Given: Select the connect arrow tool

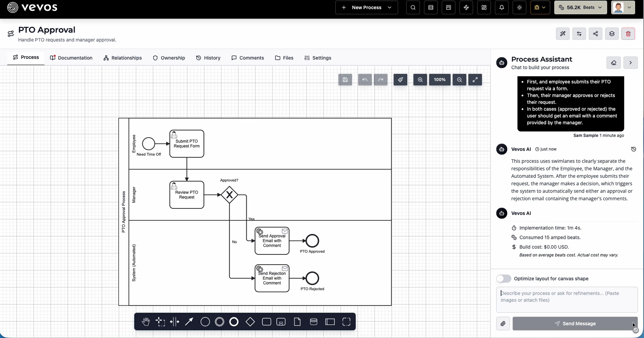Looking at the screenshot, I should [189, 322].
